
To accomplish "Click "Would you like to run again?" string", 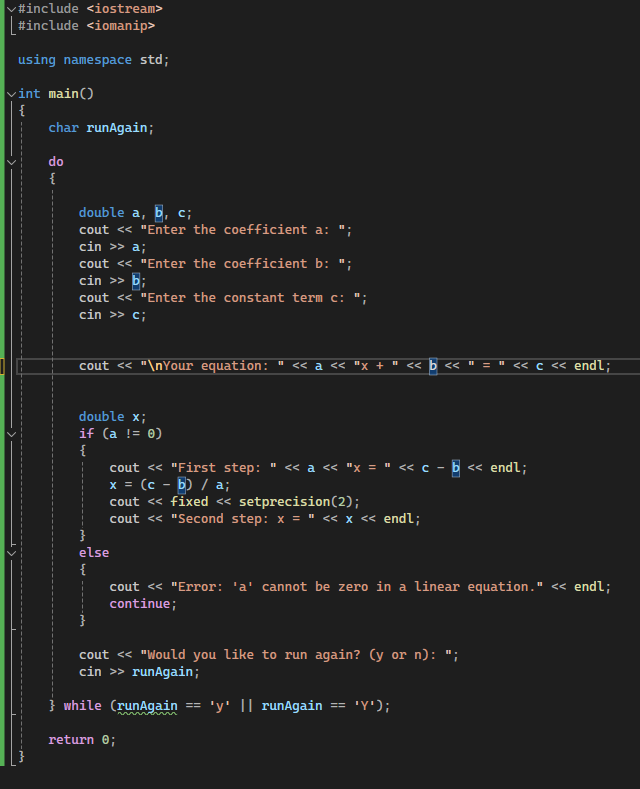I will click(x=296, y=655).
